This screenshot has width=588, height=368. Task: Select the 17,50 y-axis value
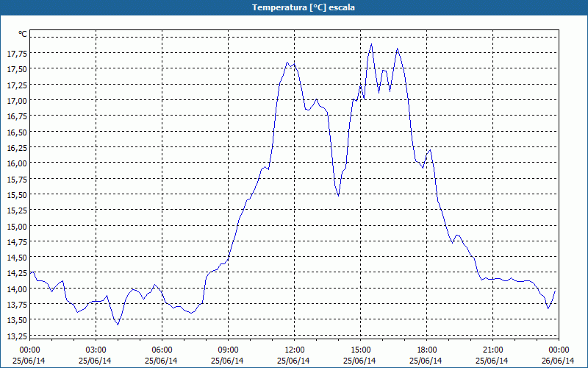pos(17,69)
